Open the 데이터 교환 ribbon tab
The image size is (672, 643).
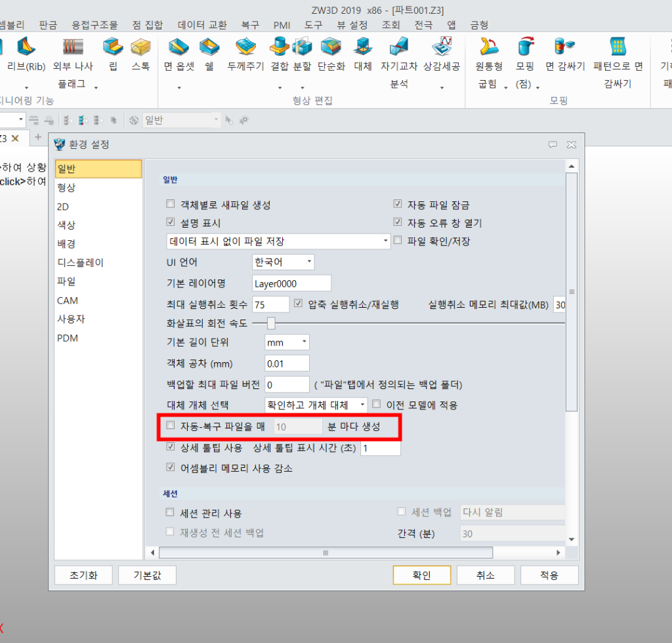pyautogui.click(x=202, y=25)
